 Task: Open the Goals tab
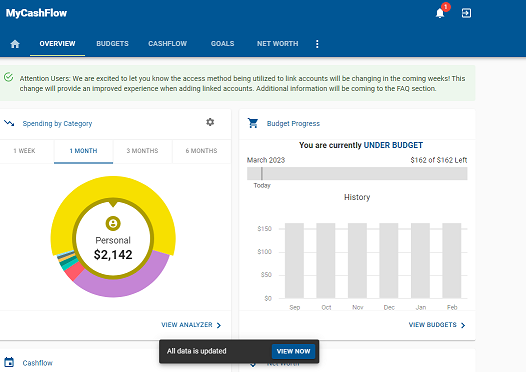tap(222, 44)
